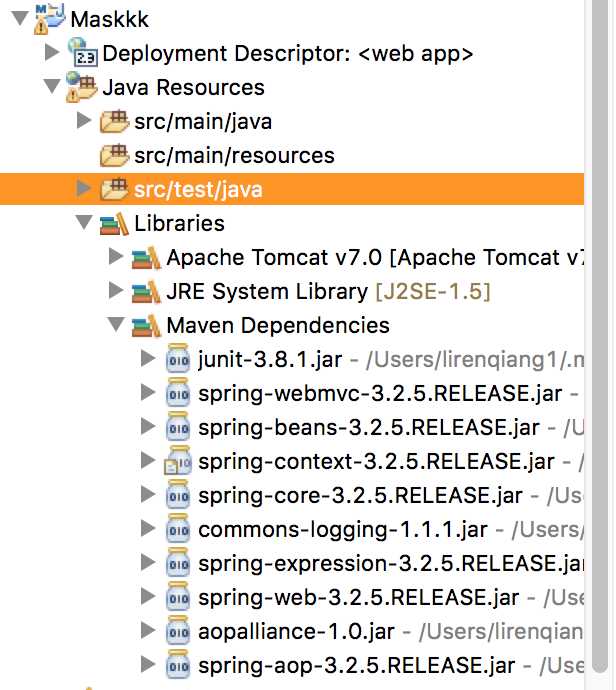The width and height of the screenshot is (616, 690).
Task: Select 'spring-expression-3.2.5.RELEASE.jar' file name
Action: click(x=391, y=564)
